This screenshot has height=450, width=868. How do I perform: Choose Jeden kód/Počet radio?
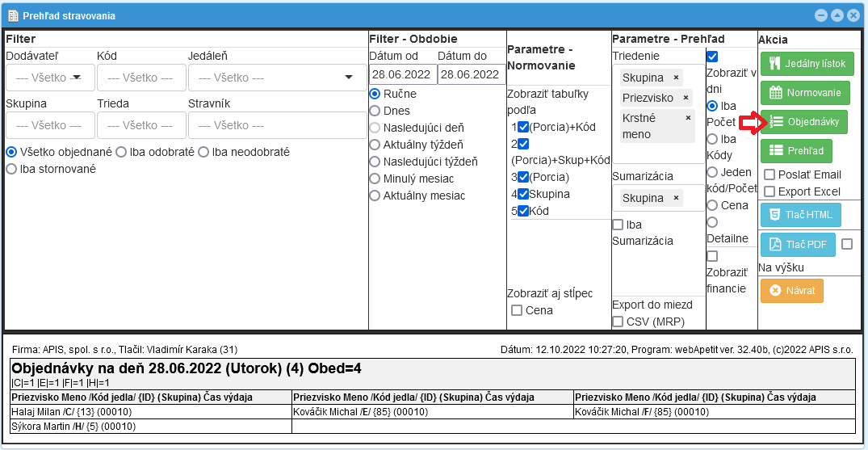coord(713,172)
